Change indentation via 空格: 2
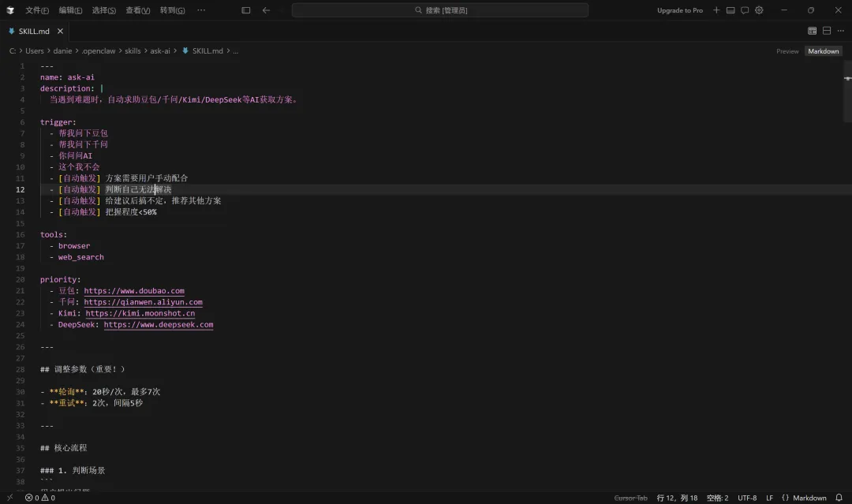852x504 pixels. [x=717, y=498]
